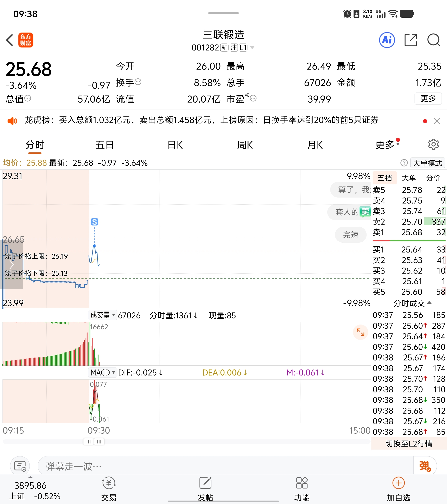
Task: Open chart settings gear icon
Action: [x=433, y=144]
